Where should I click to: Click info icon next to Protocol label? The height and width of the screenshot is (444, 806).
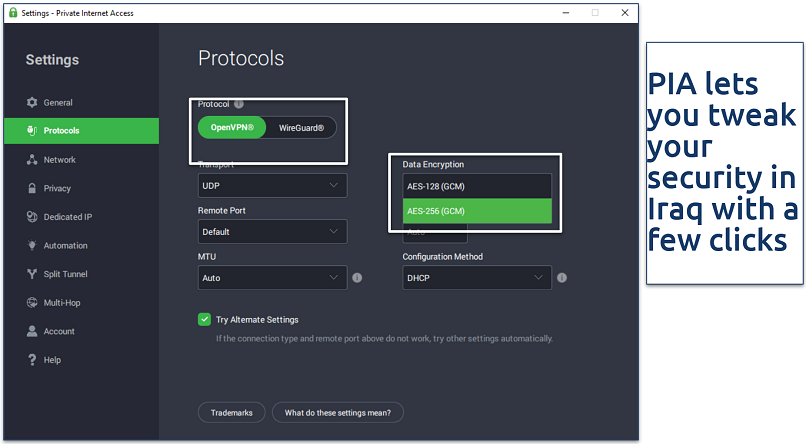coord(239,104)
